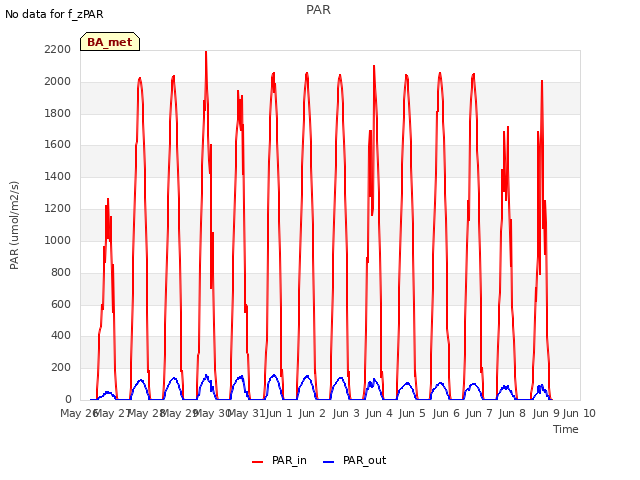Click the 1400 y-axis tick label
The image size is (640, 480).
click(x=58, y=177)
